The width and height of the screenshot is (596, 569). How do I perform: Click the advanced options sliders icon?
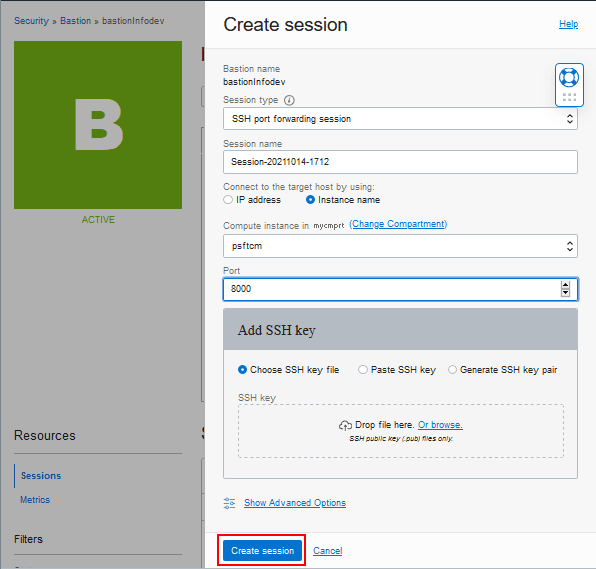tap(229, 503)
